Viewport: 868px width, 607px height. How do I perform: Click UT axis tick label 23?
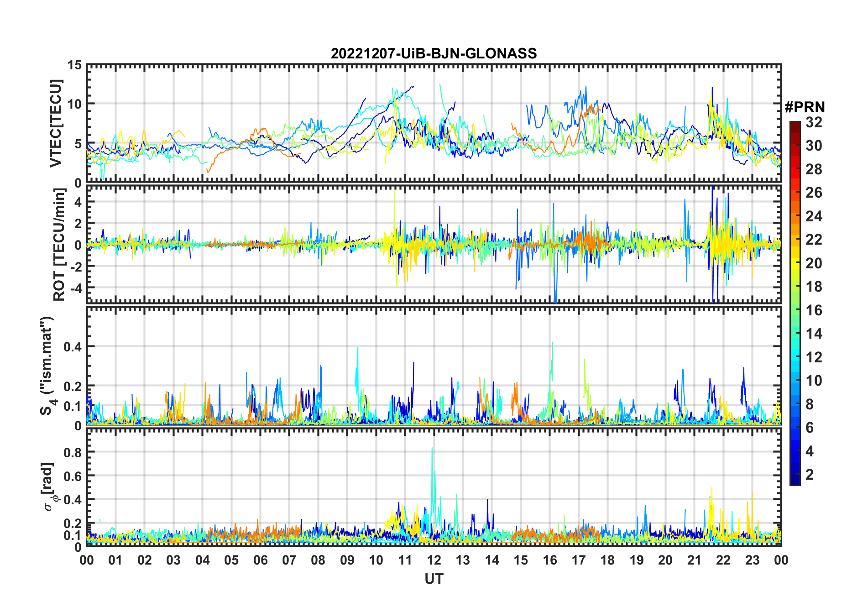pos(752,560)
